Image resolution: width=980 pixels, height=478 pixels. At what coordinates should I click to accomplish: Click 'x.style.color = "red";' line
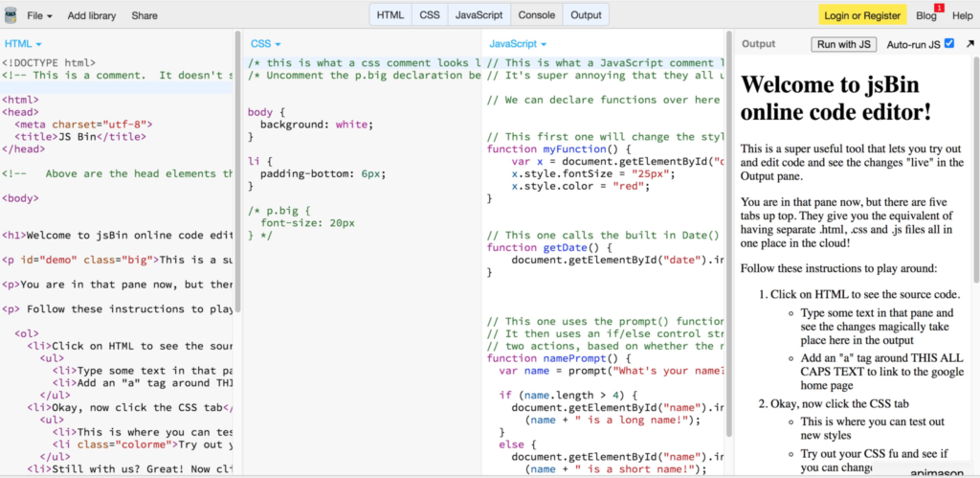point(581,186)
